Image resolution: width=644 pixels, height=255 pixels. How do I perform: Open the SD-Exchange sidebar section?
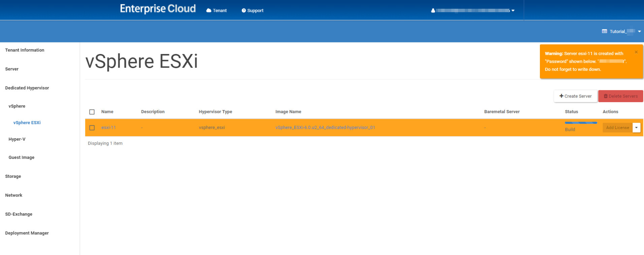click(x=19, y=214)
